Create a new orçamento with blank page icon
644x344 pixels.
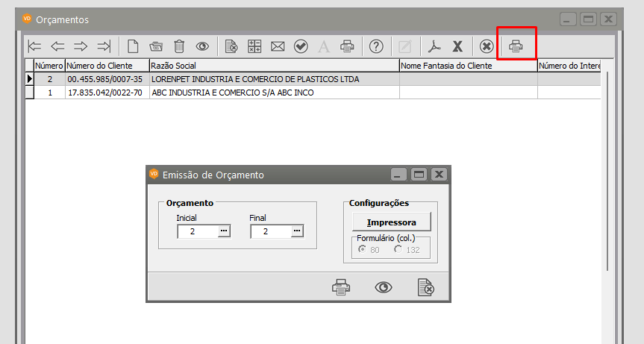(133, 46)
